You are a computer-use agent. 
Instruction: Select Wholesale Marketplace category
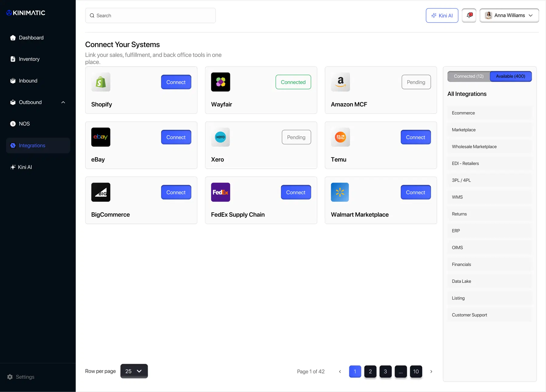click(x=490, y=147)
